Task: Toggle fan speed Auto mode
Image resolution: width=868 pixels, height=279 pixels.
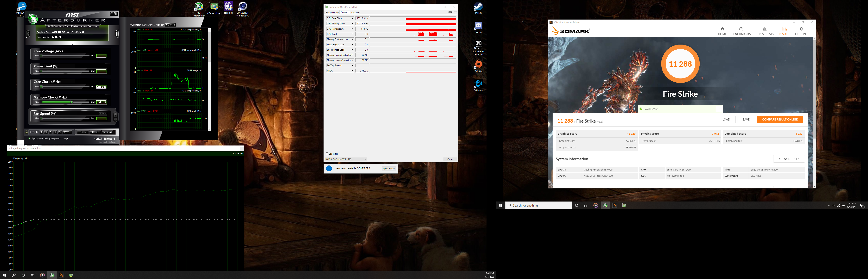Action: click(x=103, y=113)
